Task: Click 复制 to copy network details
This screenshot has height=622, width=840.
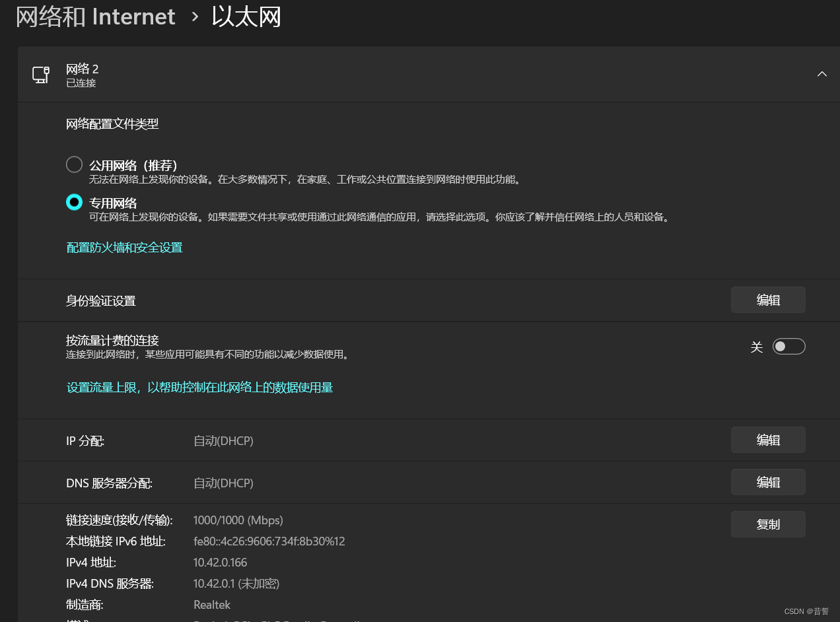Action: point(767,524)
